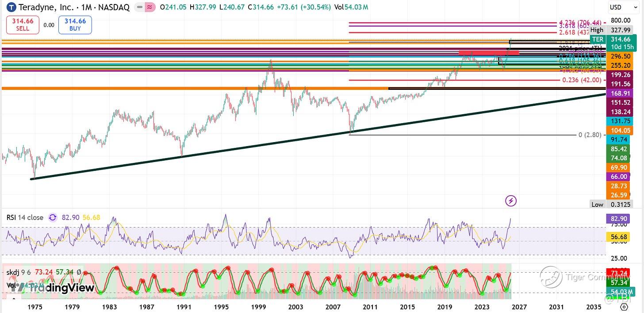
Task: Click the 1999 label on time axis
Action: point(258,307)
